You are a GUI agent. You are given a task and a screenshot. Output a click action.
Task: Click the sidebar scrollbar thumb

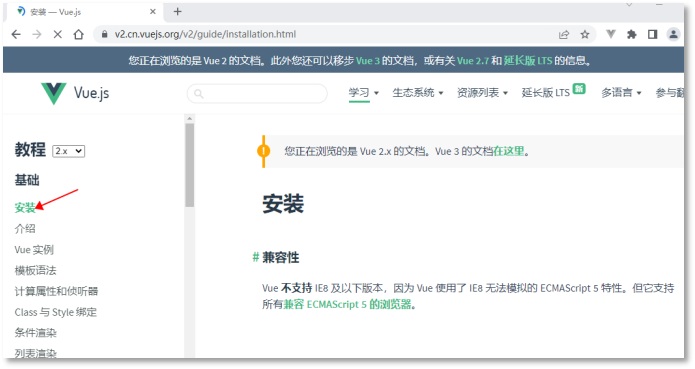click(190, 165)
